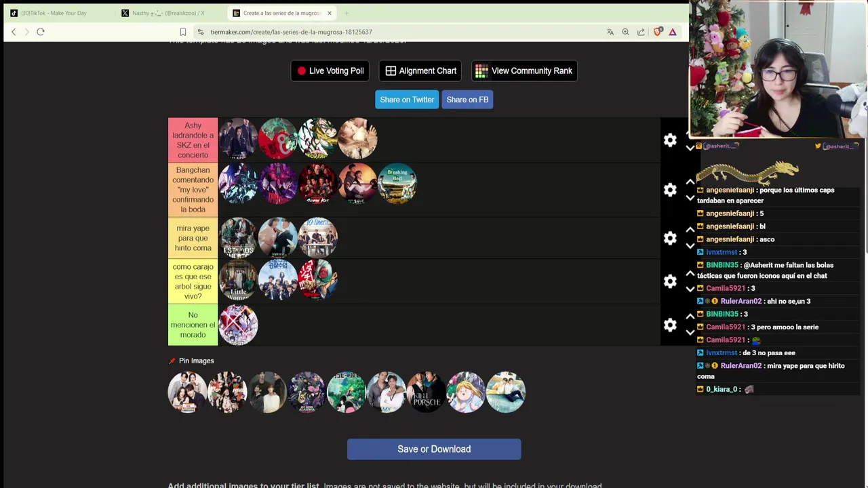Click the zoom magnifier icon in address bar
The height and width of the screenshot is (488, 868).
coord(625,32)
